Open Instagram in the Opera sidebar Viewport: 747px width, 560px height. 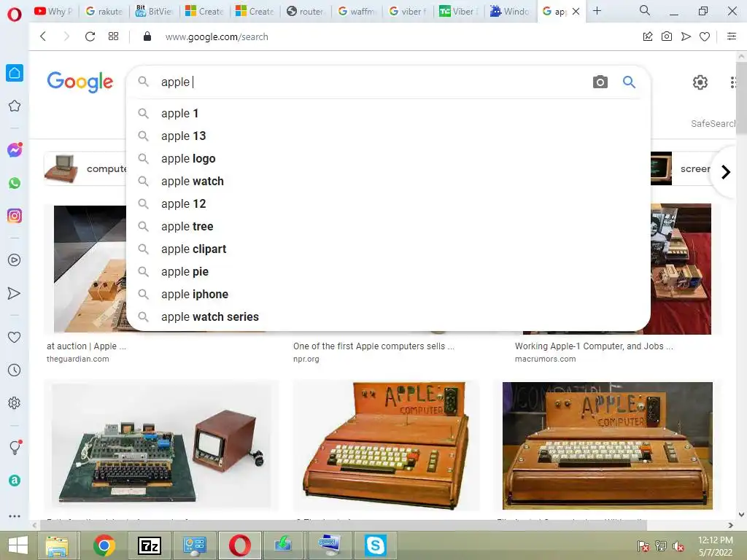pos(15,216)
